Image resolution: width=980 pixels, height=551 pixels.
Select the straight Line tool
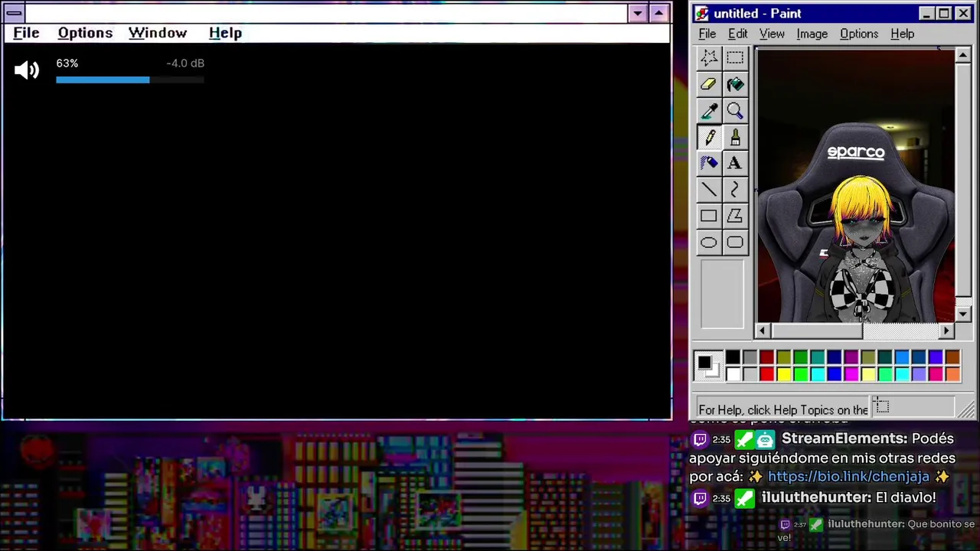708,190
